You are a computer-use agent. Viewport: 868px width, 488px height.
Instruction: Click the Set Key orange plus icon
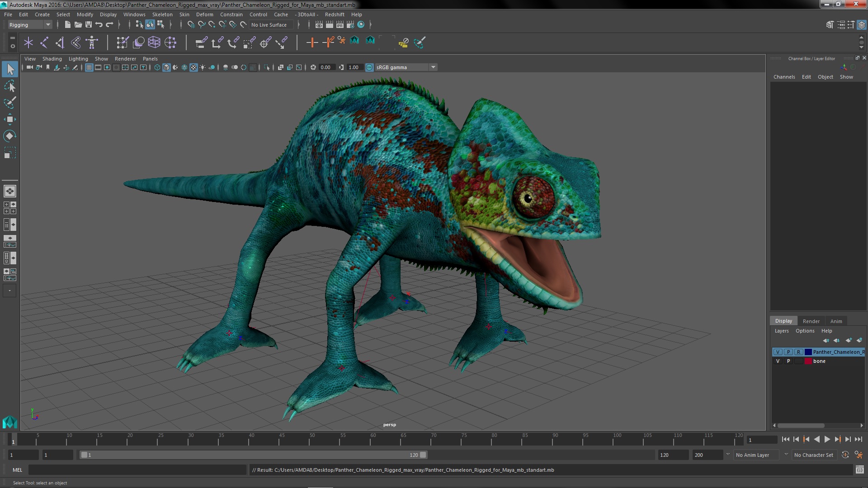point(311,42)
